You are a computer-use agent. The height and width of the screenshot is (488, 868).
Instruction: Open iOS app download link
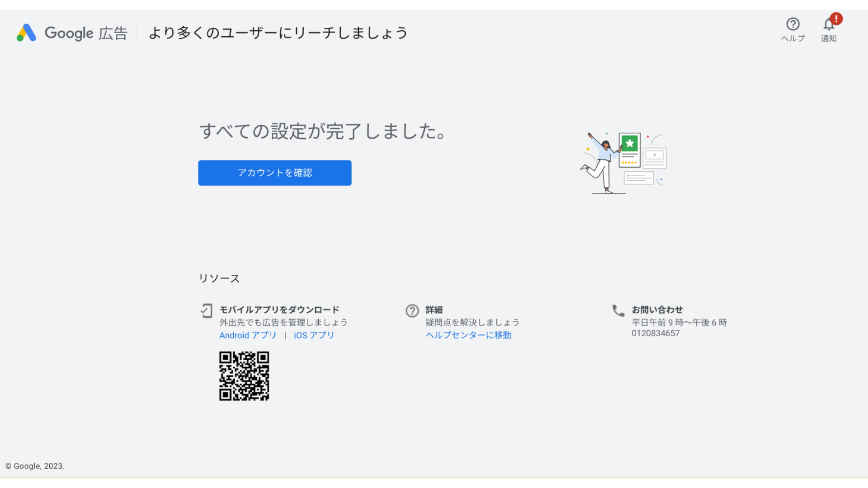point(314,335)
